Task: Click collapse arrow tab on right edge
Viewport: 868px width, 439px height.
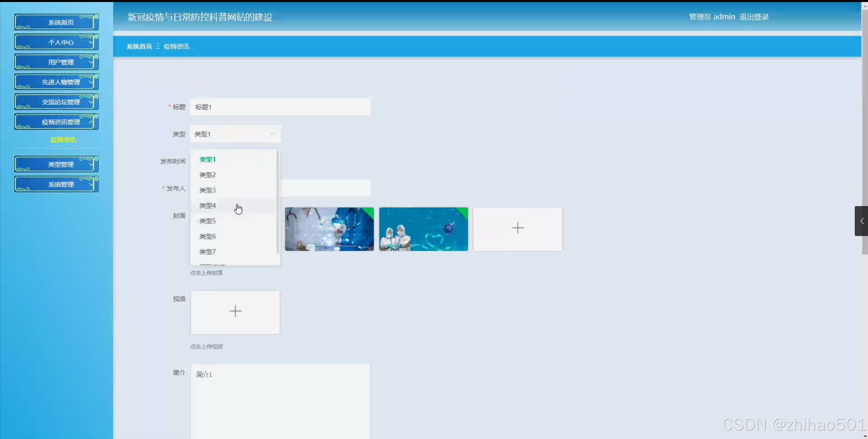Action: click(x=861, y=221)
